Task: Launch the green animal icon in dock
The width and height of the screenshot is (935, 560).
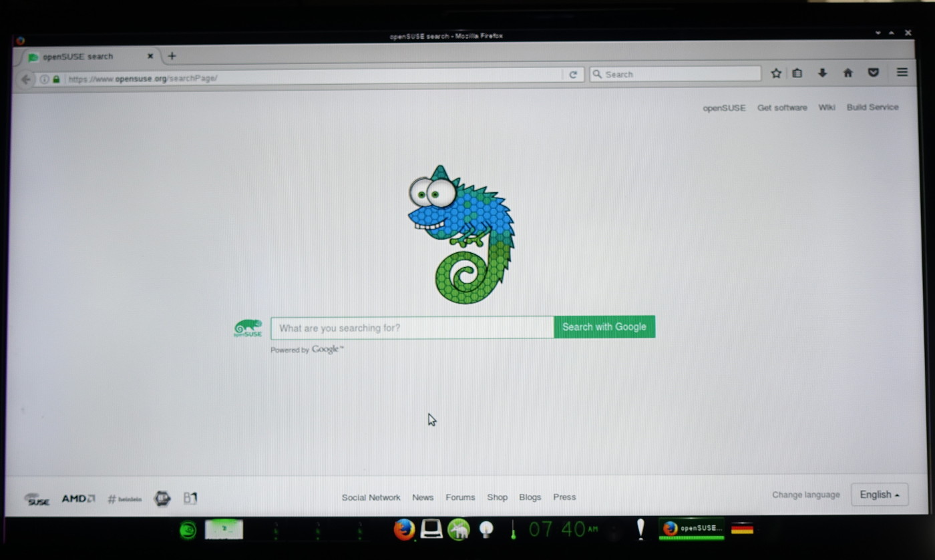Action: tap(459, 530)
